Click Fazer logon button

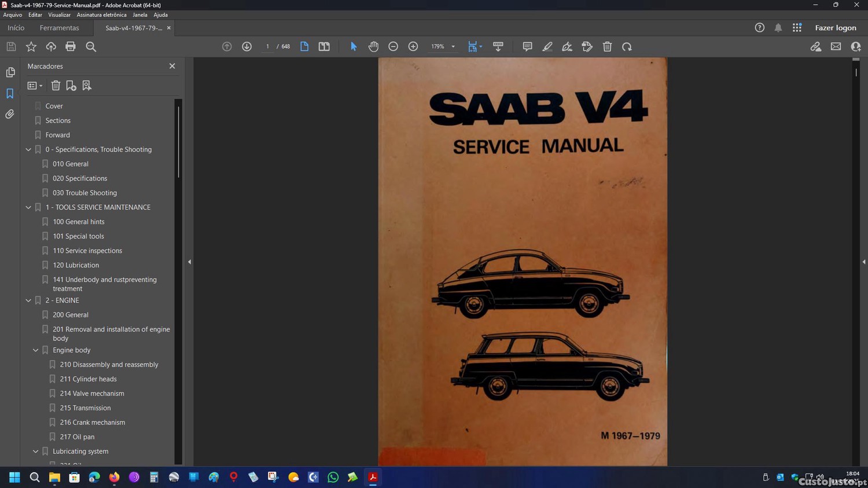pos(835,28)
